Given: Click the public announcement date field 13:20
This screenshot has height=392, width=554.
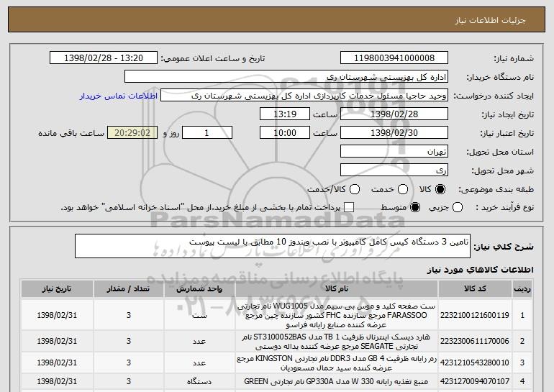Looking at the screenshot, I should pyautogui.click(x=104, y=58).
